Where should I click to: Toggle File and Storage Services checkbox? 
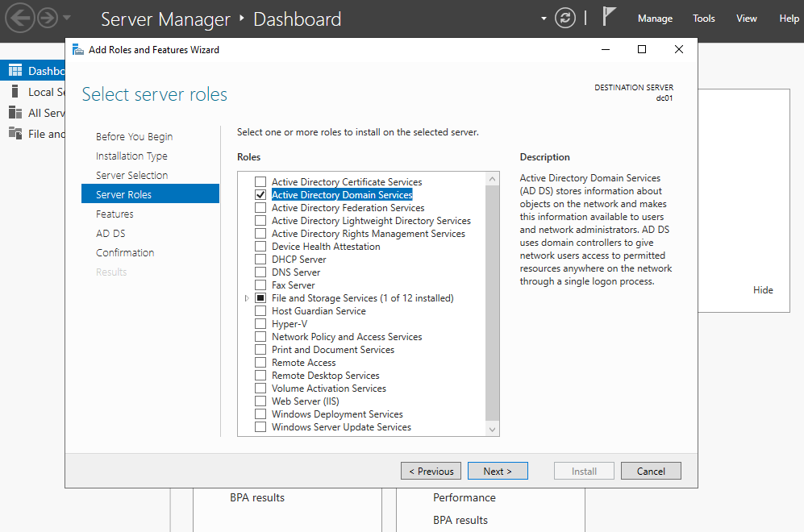[x=260, y=297]
